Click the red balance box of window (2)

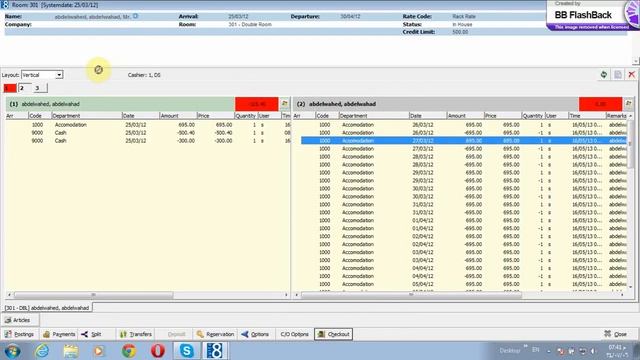coord(600,104)
